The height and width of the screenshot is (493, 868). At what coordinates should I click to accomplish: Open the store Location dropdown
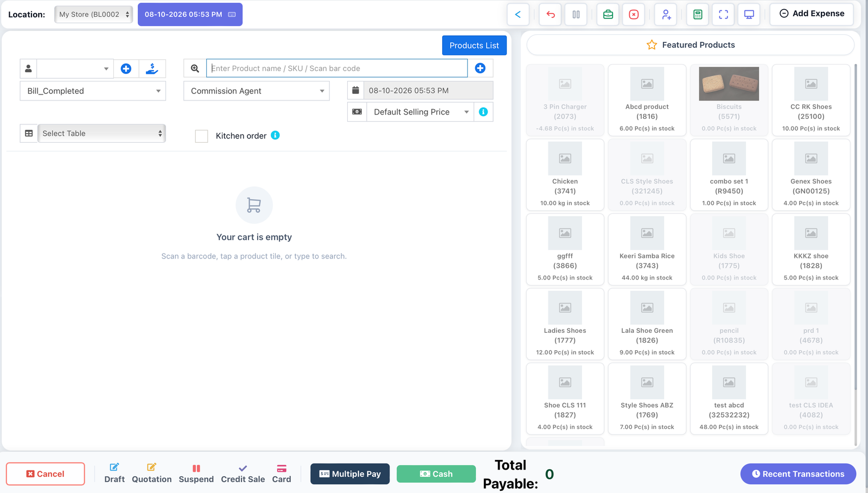pos(93,15)
